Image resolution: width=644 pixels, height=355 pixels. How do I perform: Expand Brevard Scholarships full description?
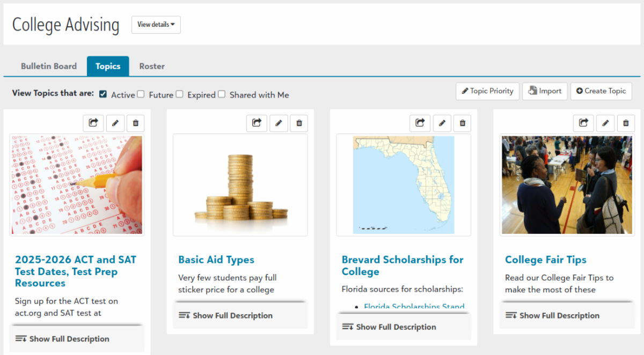pos(396,327)
